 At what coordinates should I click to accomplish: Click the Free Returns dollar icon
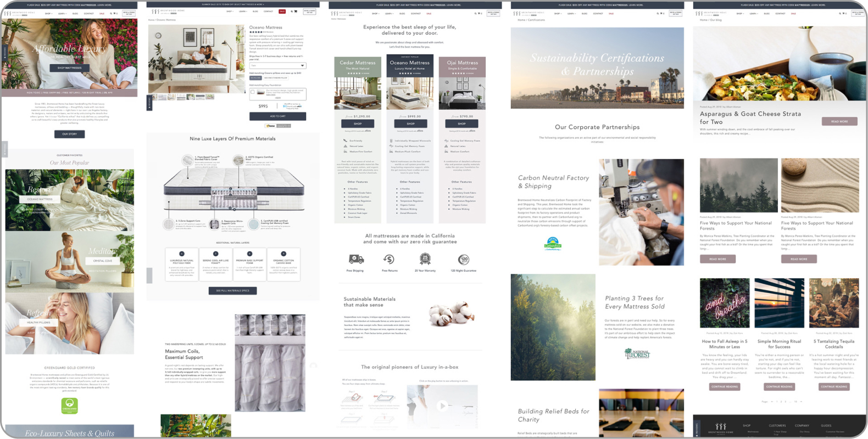click(389, 259)
